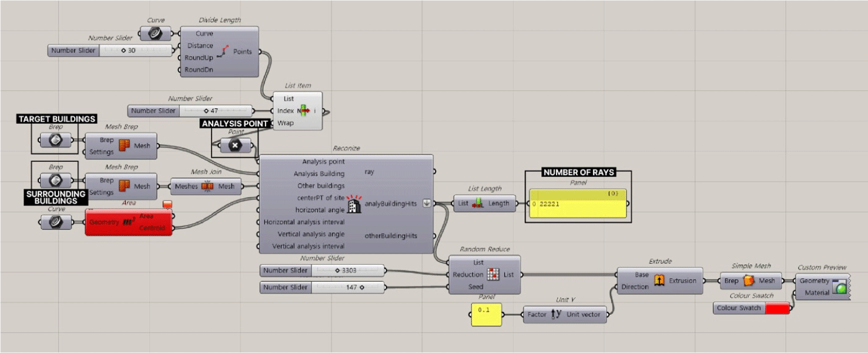Select the Brep parameter wired to Analysis Building

(55, 140)
